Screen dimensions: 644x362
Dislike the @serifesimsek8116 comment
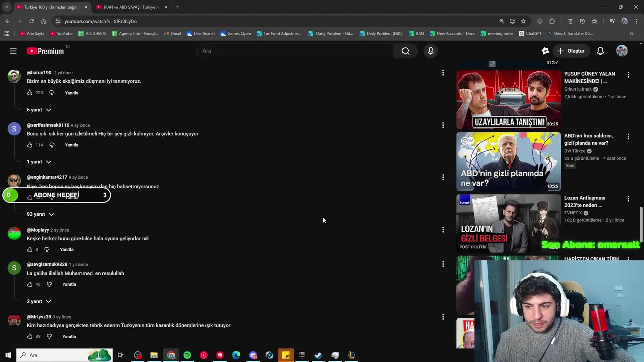coord(52,145)
